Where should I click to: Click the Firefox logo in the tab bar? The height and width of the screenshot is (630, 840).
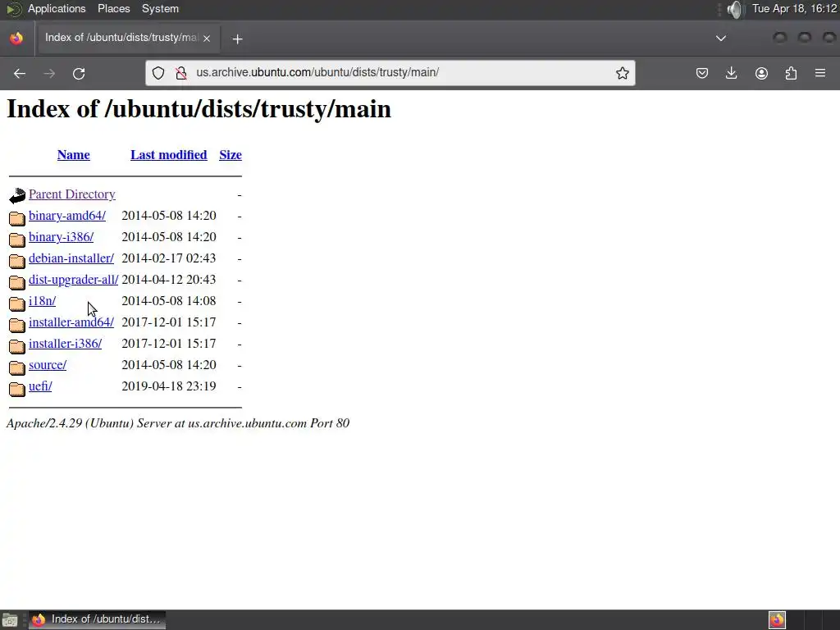point(16,38)
